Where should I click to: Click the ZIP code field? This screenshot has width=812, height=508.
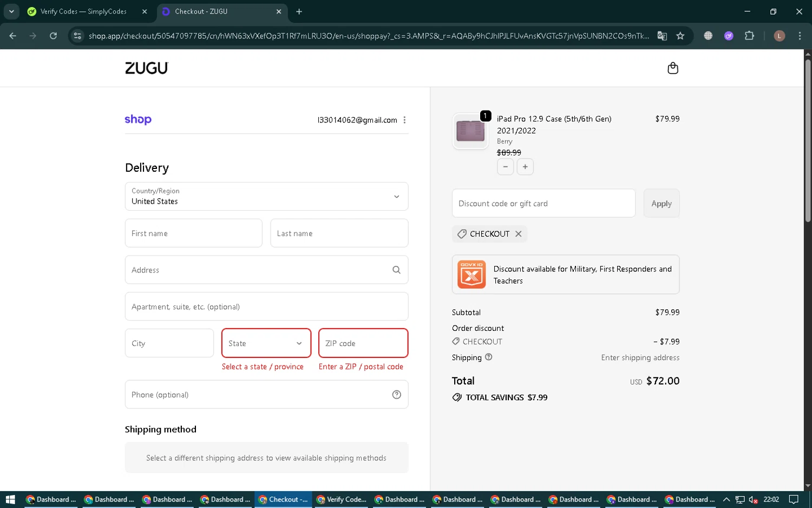point(363,343)
